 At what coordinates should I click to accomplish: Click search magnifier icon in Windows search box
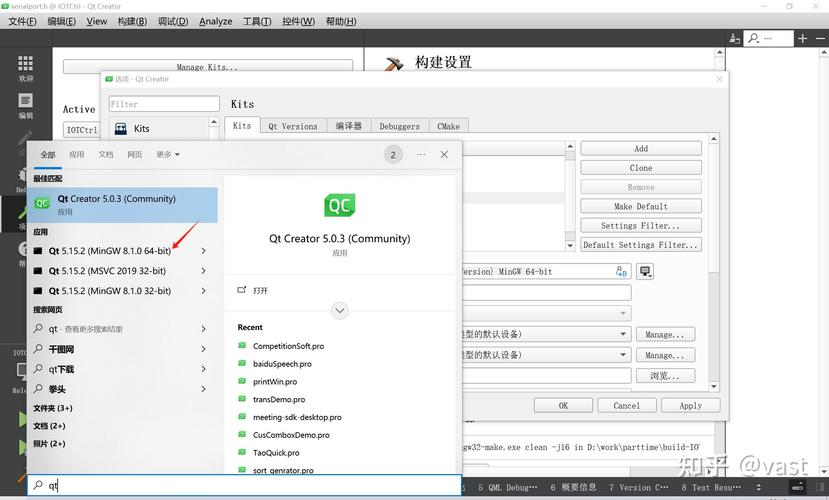38,485
